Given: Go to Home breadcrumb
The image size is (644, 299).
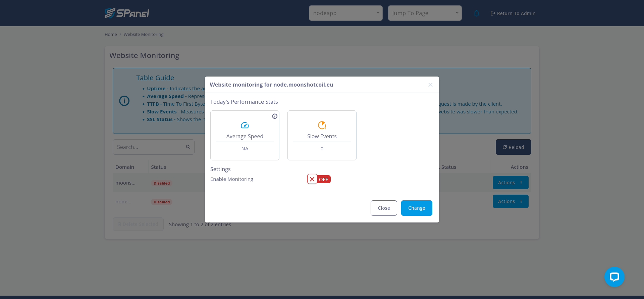Looking at the screenshot, I should tap(111, 34).
